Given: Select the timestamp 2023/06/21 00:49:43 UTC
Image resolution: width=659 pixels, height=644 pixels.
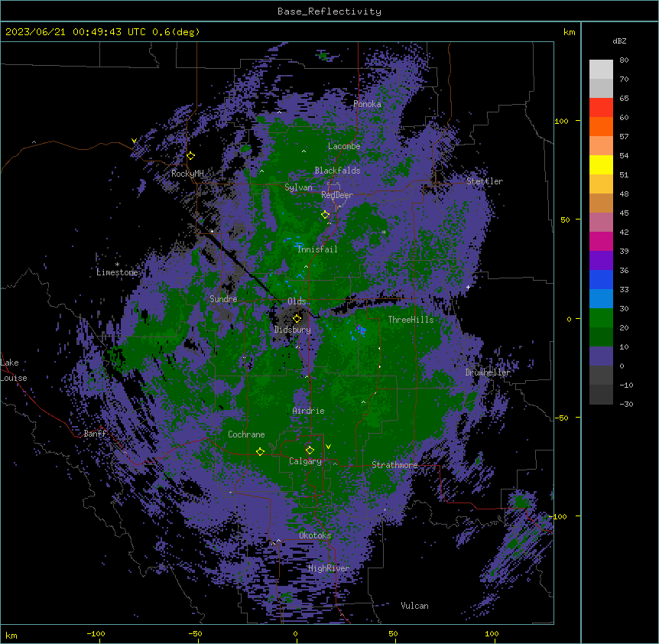Looking at the screenshot, I should click(x=76, y=32).
